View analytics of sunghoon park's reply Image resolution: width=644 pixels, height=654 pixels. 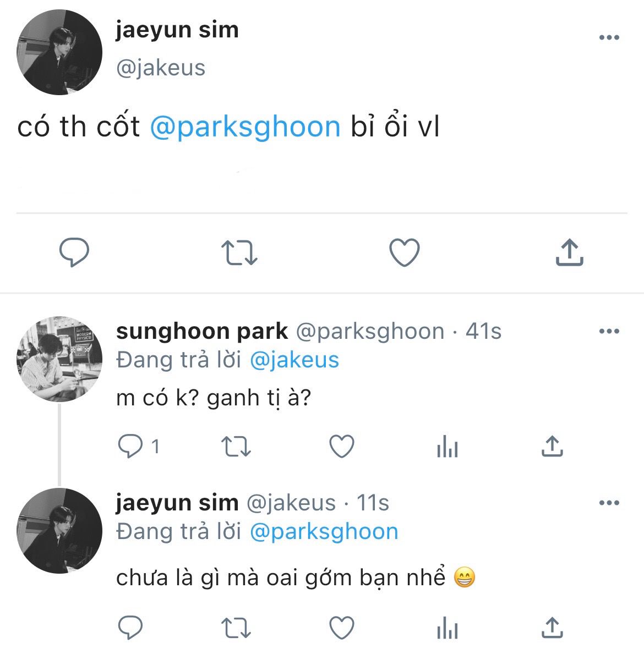tap(447, 446)
